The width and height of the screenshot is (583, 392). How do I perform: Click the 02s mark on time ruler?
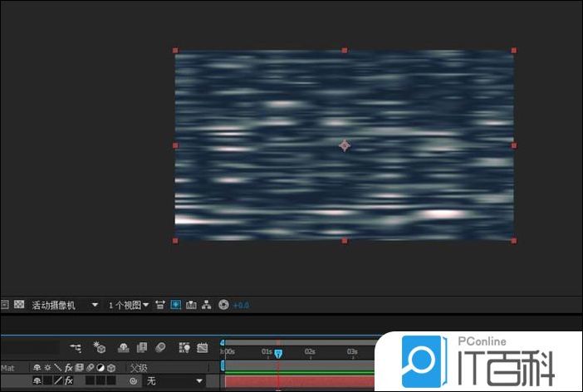[310, 351]
